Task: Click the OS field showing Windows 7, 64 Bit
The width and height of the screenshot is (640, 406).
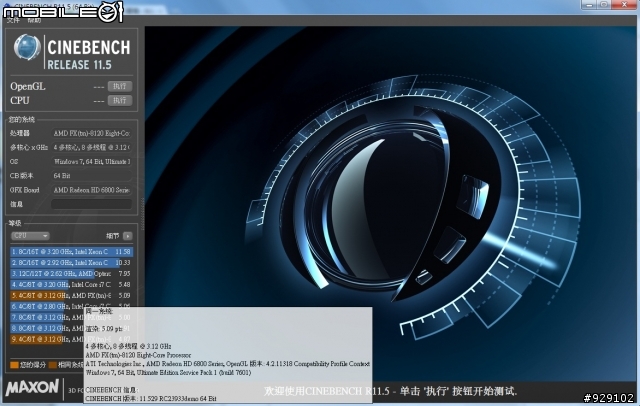Action: pos(91,162)
